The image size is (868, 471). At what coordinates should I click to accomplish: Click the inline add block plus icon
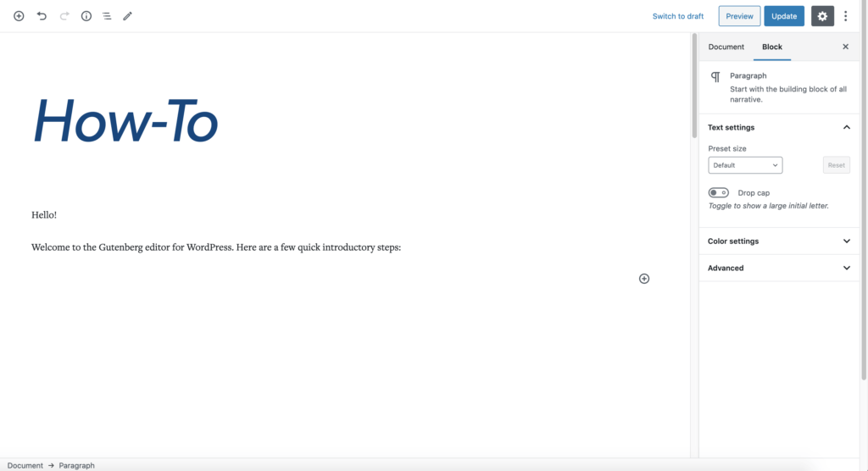[644, 279]
